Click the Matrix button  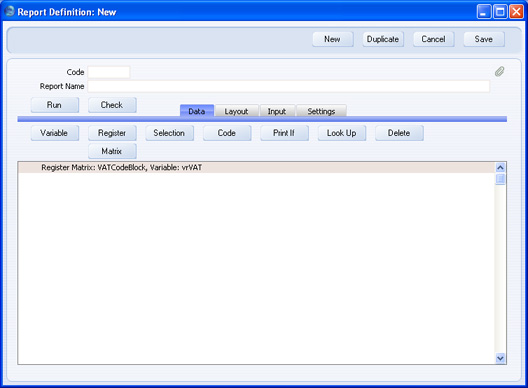112,151
